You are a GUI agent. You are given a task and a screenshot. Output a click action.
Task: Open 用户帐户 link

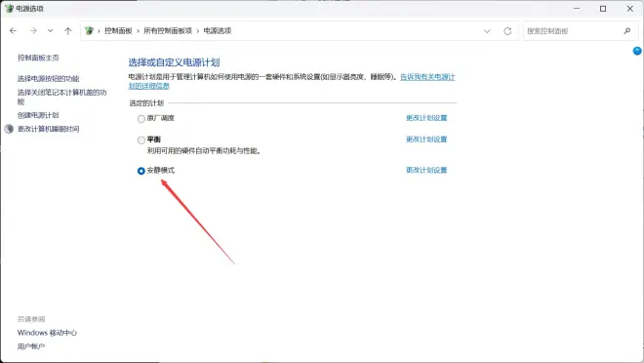(31, 346)
